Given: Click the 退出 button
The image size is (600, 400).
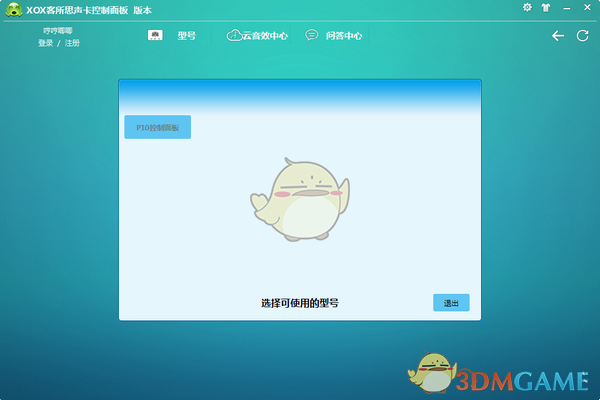Looking at the screenshot, I should 451,303.
